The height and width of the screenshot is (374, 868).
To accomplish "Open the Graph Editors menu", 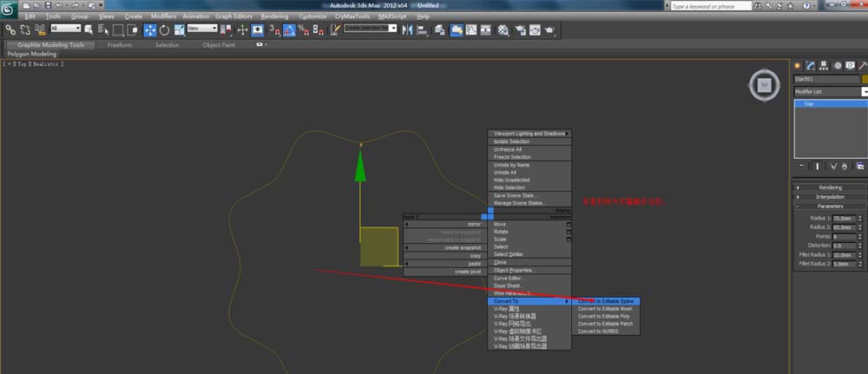I will point(233,16).
